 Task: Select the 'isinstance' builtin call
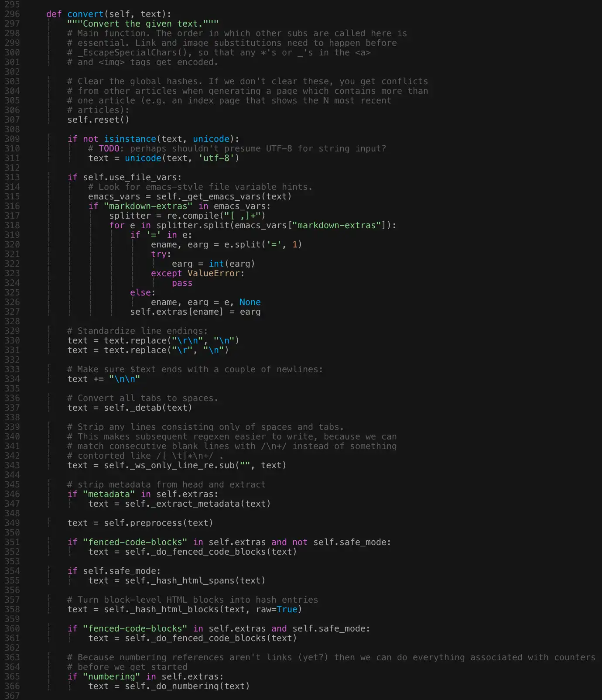click(130, 139)
